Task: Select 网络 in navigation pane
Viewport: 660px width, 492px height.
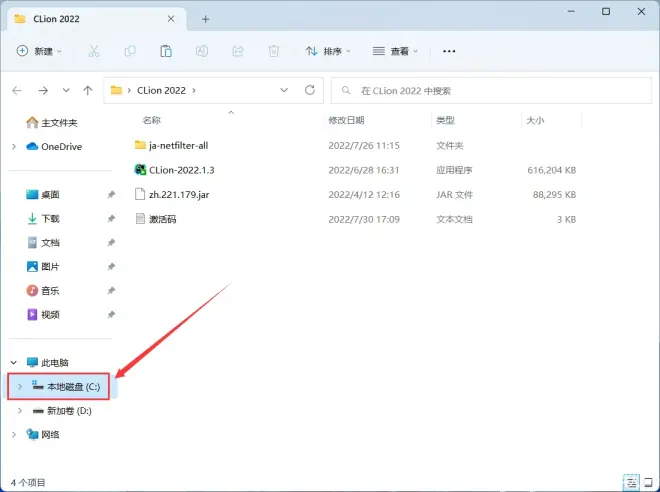Action: [x=43, y=435]
